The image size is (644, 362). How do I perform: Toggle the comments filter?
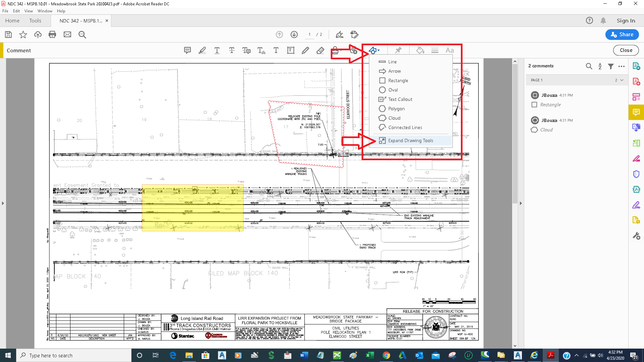[610, 66]
